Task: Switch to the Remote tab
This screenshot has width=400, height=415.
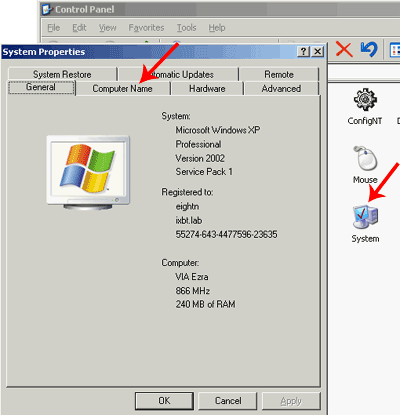Action: click(x=279, y=74)
